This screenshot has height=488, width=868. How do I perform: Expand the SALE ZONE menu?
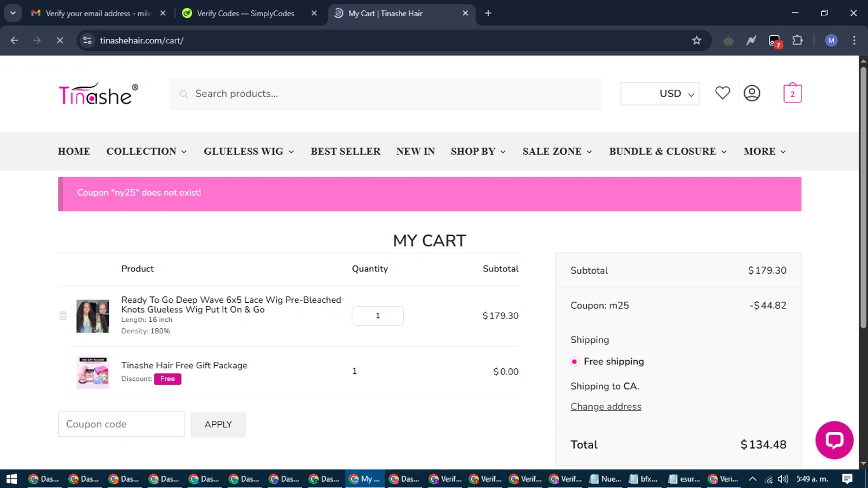[557, 151]
